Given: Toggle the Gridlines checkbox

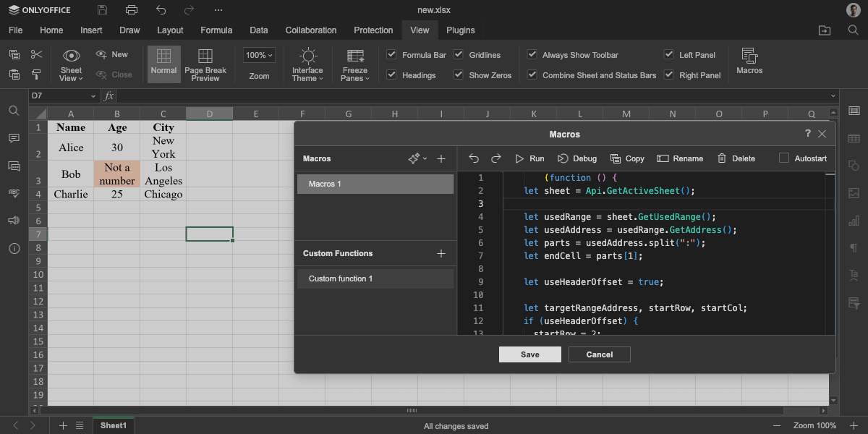Looking at the screenshot, I should coord(458,54).
